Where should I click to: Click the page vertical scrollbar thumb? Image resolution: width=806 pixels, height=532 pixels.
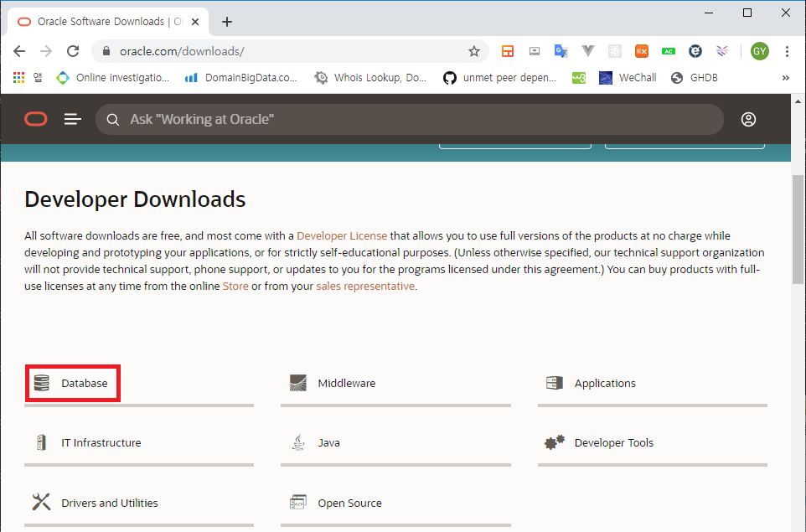click(x=798, y=230)
